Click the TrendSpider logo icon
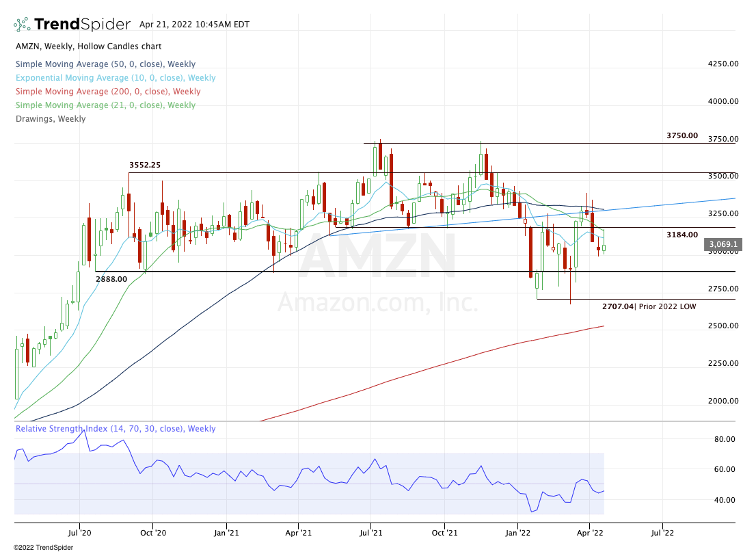 [x=22, y=24]
